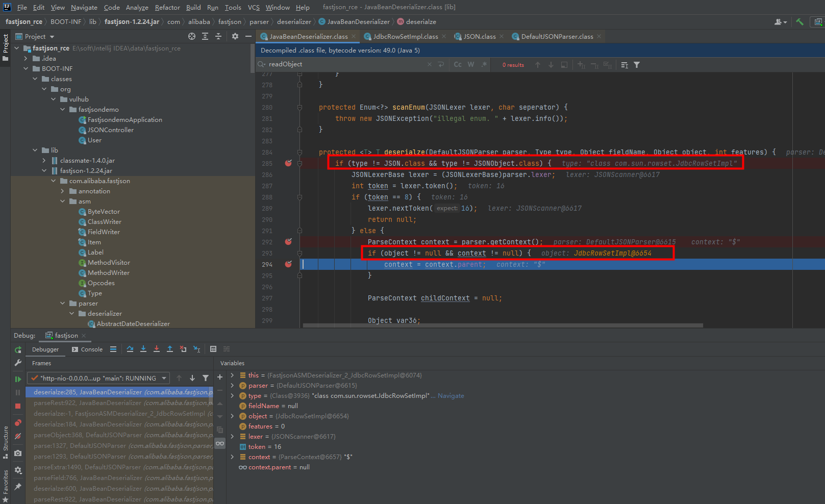The height and width of the screenshot is (504, 825).
Task: Toggle breakpoint on line 294
Action: click(288, 264)
